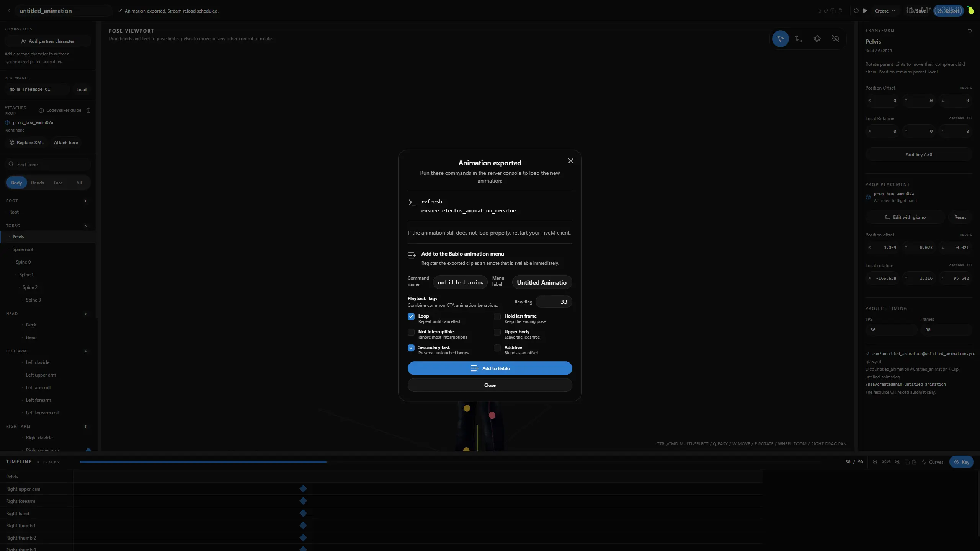Open the Curves editor
The image size is (980, 551).
pos(933,462)
